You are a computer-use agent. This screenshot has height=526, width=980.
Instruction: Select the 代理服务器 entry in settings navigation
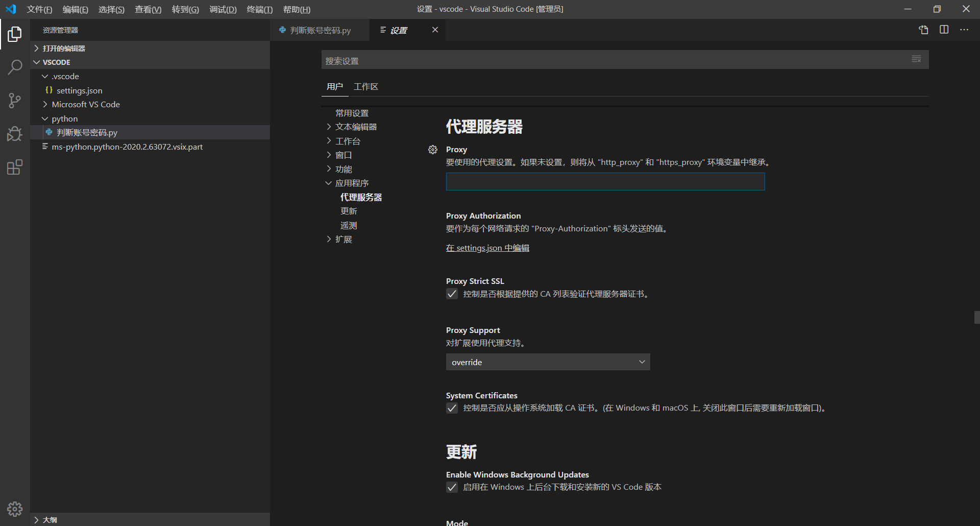click(x=361, y=197)
